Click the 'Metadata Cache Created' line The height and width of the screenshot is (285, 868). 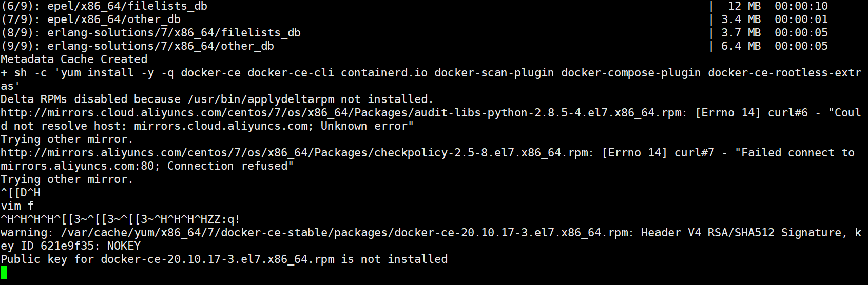(x=74, y=59)
